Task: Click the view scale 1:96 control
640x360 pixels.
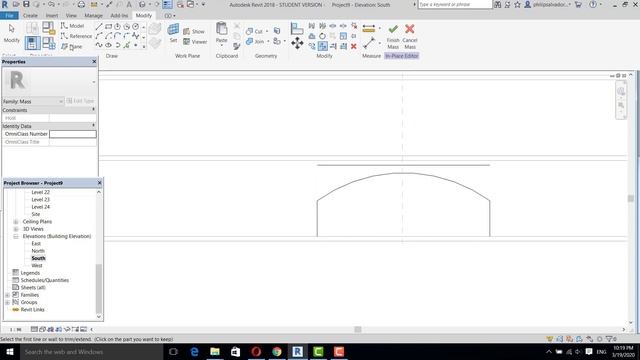Action: click(x=16, y=329)
